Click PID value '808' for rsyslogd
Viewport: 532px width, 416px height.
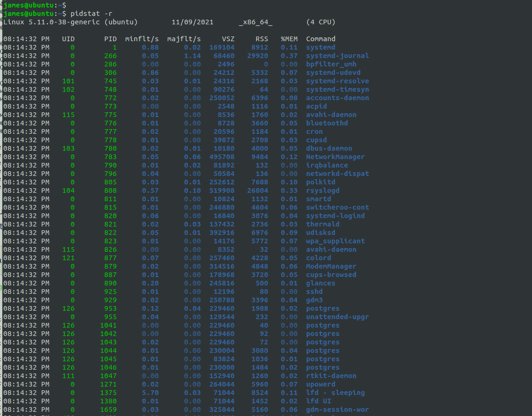[110, 190]
